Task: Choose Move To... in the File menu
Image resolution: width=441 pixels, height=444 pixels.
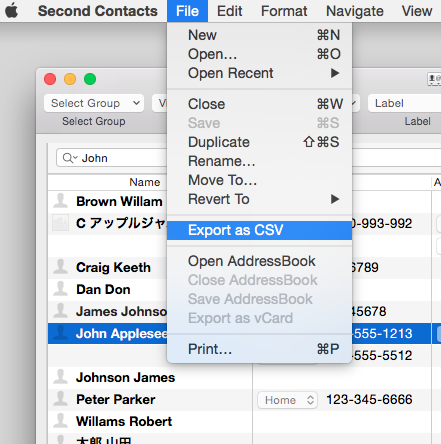Action: 259,180
